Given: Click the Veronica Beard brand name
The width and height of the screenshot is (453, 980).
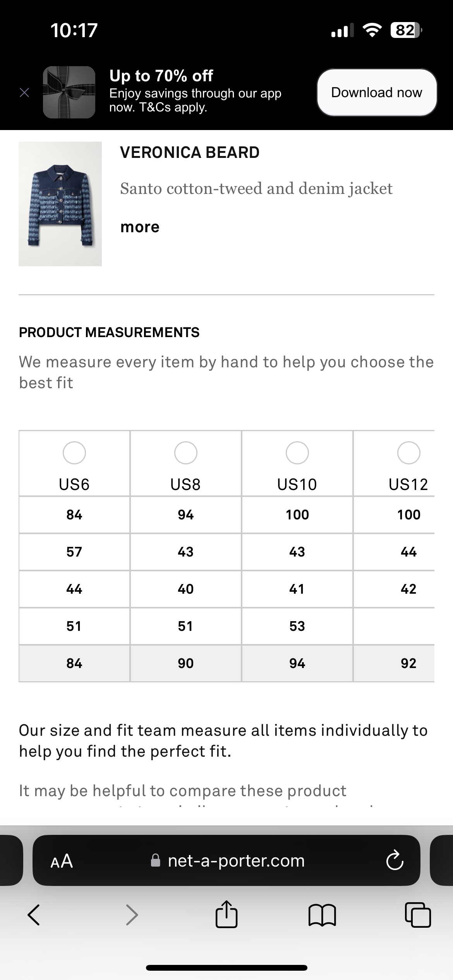Looking at the screenshot, I should tap(190, 152).
